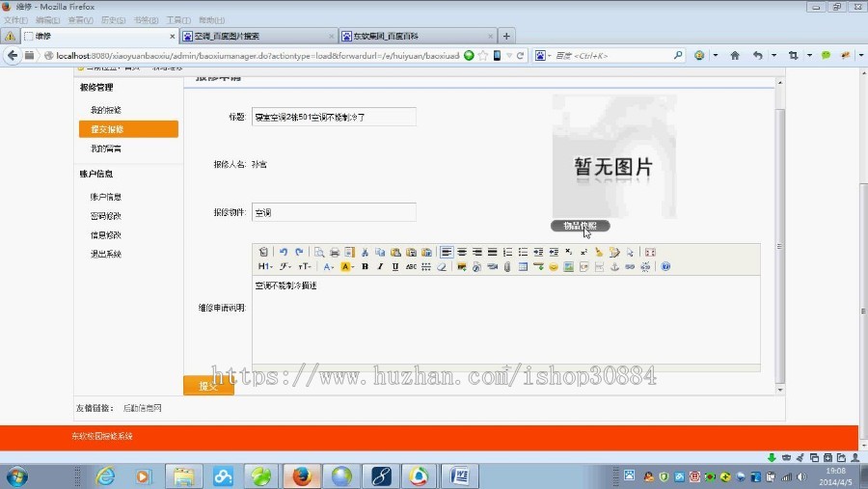Open the editor about help icon
This screenshot has height=489, width=868.
pos(665,267)
